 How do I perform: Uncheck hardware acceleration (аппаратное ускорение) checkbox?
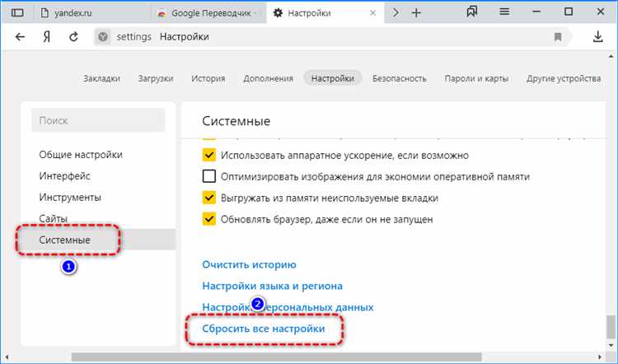click(x=209, y=155)
